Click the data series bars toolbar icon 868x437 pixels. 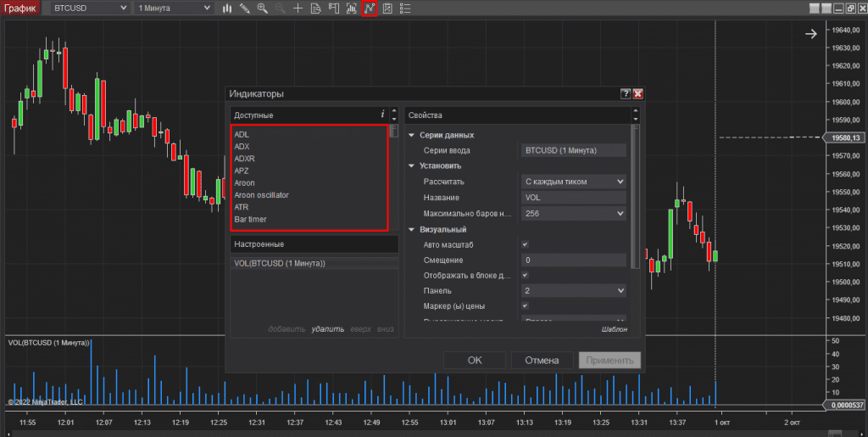352,8
